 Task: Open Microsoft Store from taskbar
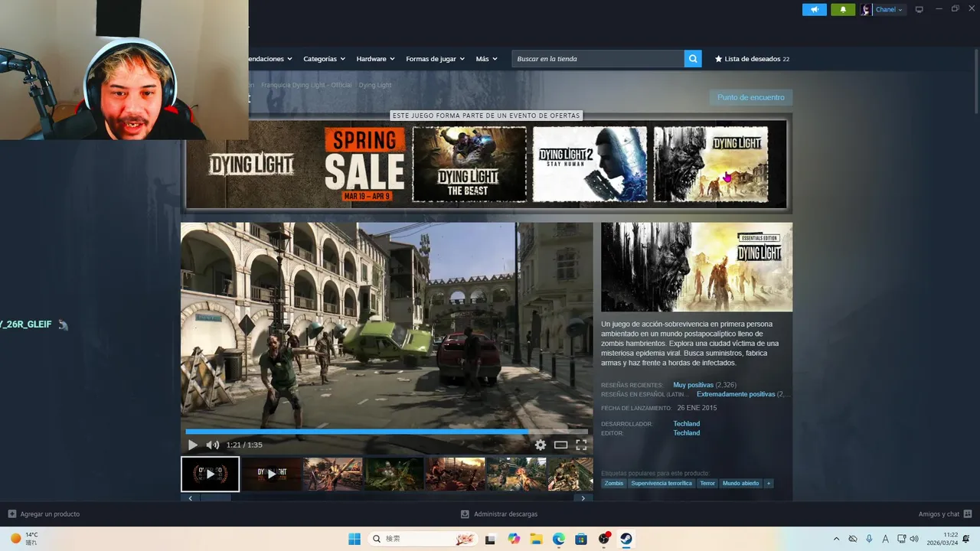coord(581,539)
